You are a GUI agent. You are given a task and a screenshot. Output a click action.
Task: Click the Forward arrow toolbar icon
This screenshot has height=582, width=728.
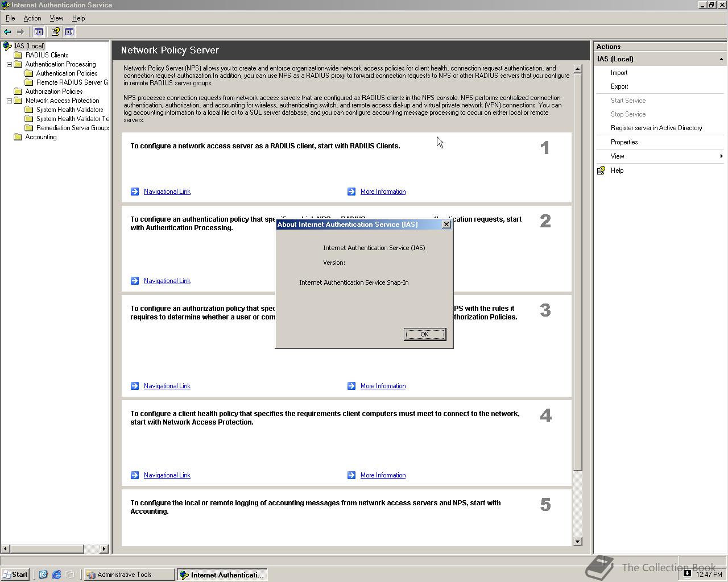pos(20,32)
